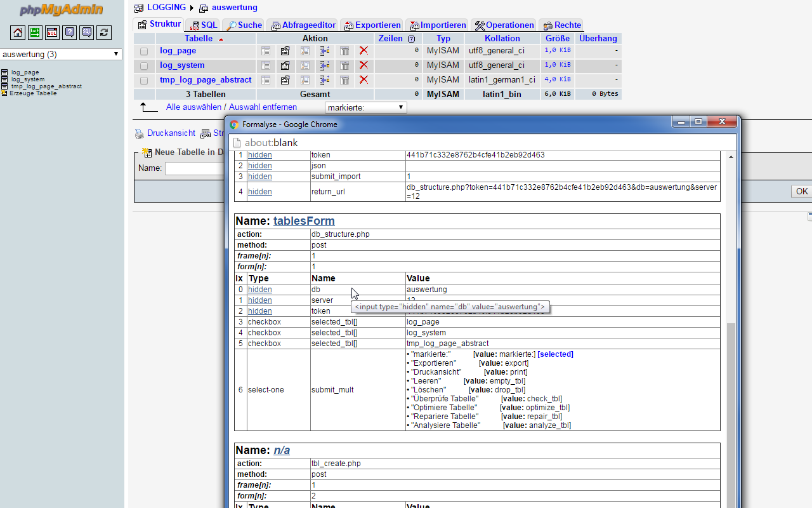Click the hidden link for db row
812x508 pixels.
[259, 290]
